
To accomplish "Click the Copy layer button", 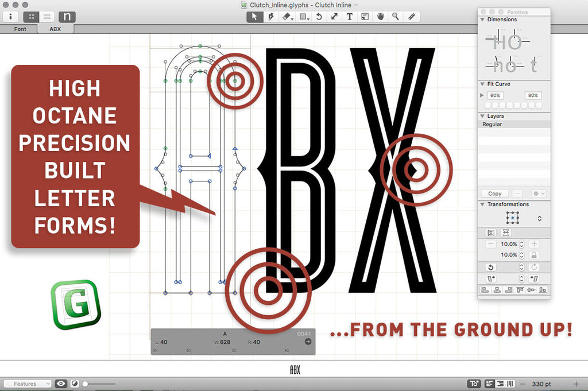I will 494,193.
